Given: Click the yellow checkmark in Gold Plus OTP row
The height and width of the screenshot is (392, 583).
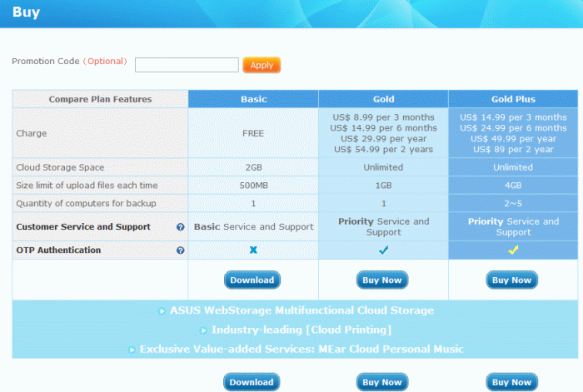Looking at the screenshot, I should [x=513, y=250].
